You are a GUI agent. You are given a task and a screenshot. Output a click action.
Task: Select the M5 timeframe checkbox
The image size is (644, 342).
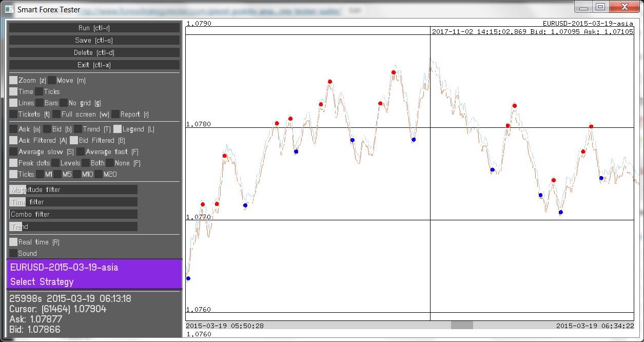(57, 174)
